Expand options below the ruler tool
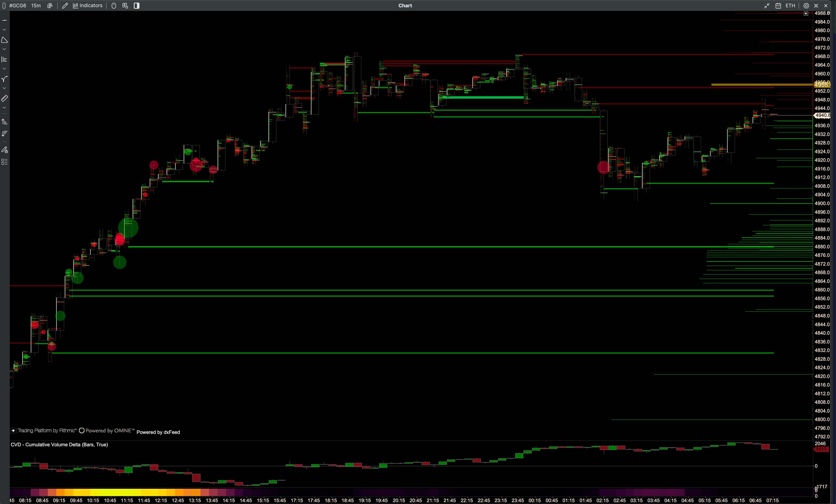The width and height of the screenshot is (836, 504). (x=4, y=108)
